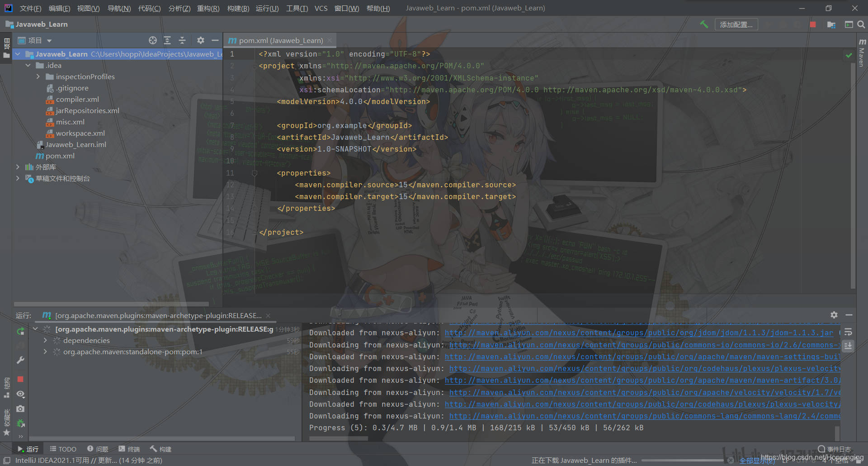
Task: Expand the Scratches and Consoles node
Action: (x=18, y=178)
